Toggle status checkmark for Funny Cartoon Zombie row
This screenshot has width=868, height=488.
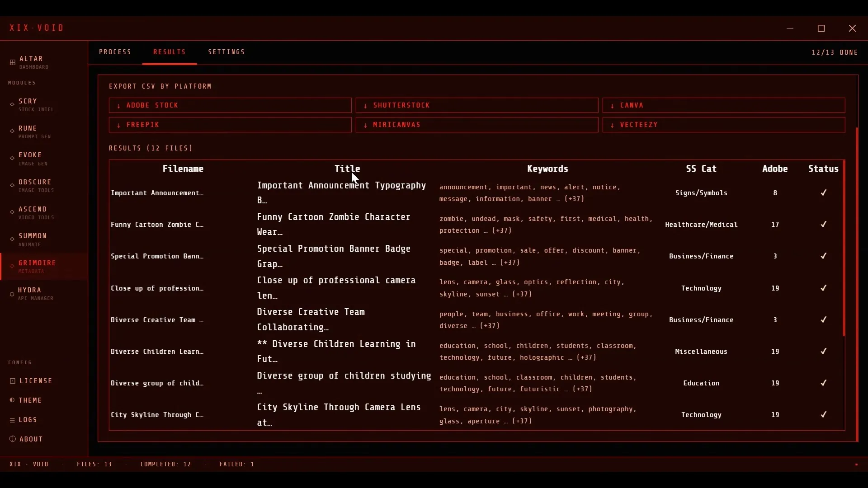pos(823,224)
